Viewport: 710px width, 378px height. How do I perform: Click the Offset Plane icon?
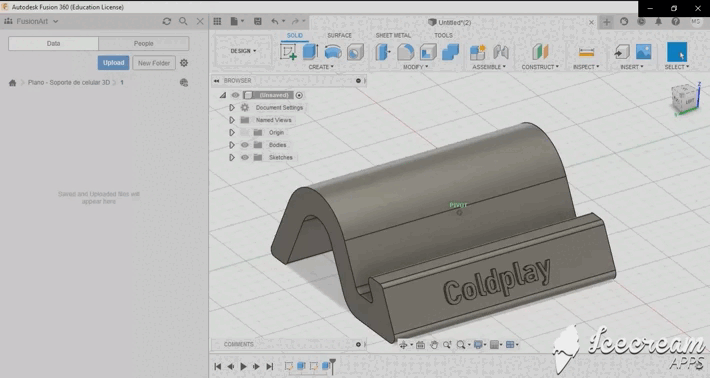(540, 52)
